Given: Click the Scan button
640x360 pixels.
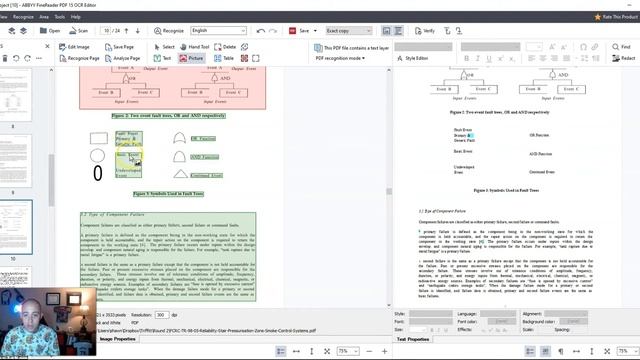Looking at the screenshot, I should coord(78,31).
